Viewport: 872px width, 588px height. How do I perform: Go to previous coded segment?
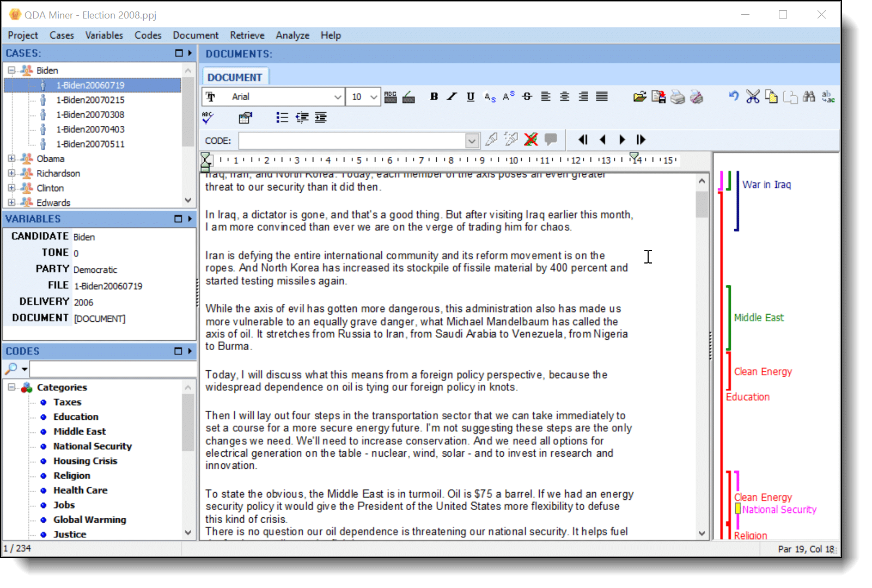[602, 140]
